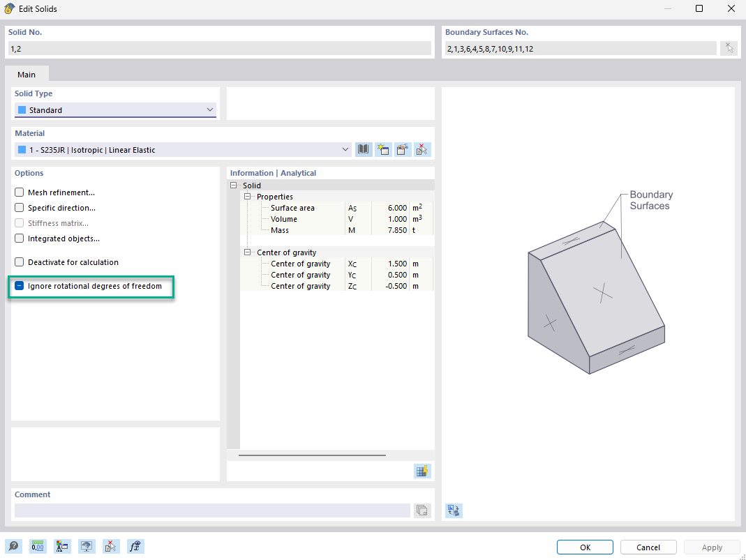This screenshot has height=560, width=746.
Task: Collapse the Center of gravity section
Action: coord(248,252)
